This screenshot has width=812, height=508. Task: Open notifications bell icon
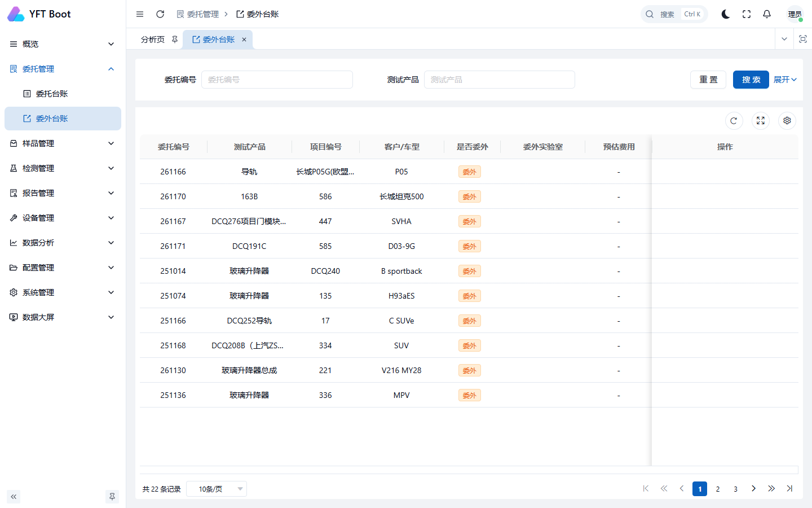pos(767,14)
